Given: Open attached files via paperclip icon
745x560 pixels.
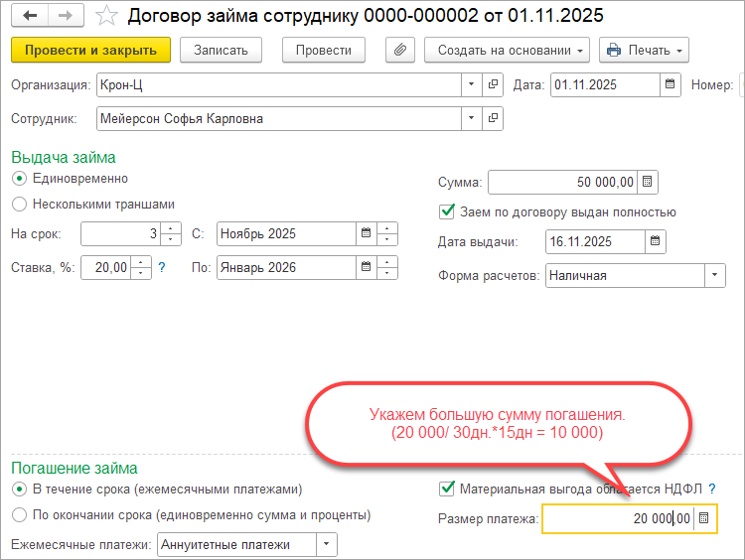Looking at the screenshot, I should [x=400, y=50].
